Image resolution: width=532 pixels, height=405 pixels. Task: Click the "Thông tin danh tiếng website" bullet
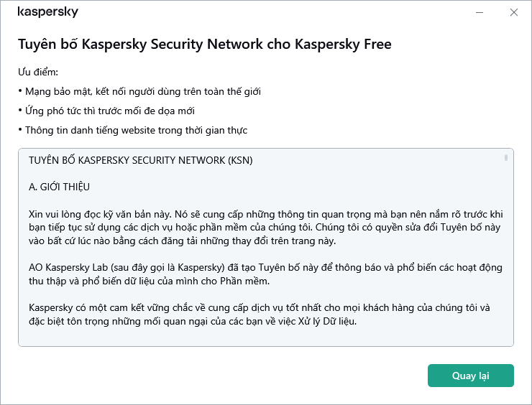tap(136, 131)
